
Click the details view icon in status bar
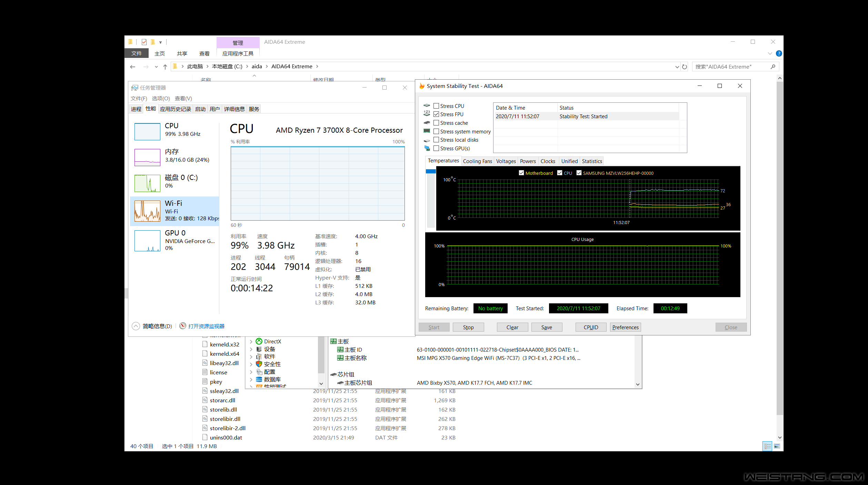(767, 446)
